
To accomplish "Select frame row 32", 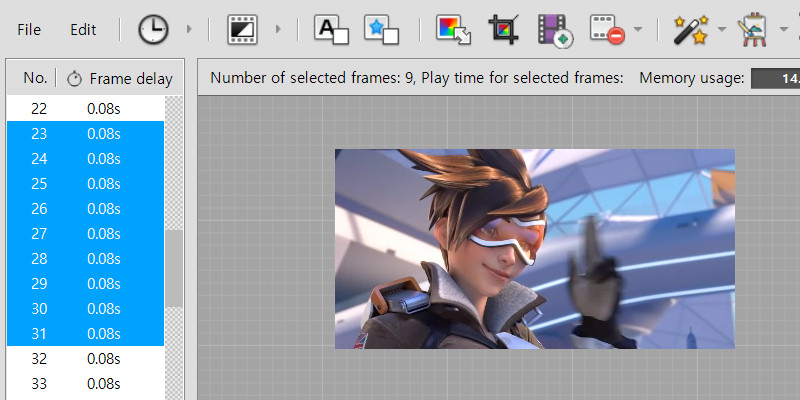I will pyautogui.click(x=86, y=359).
